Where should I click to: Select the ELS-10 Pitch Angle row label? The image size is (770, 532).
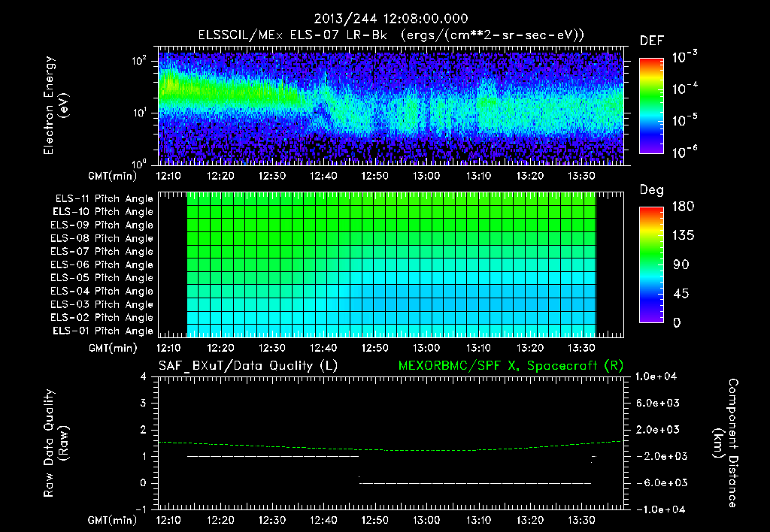coord(103,212)
